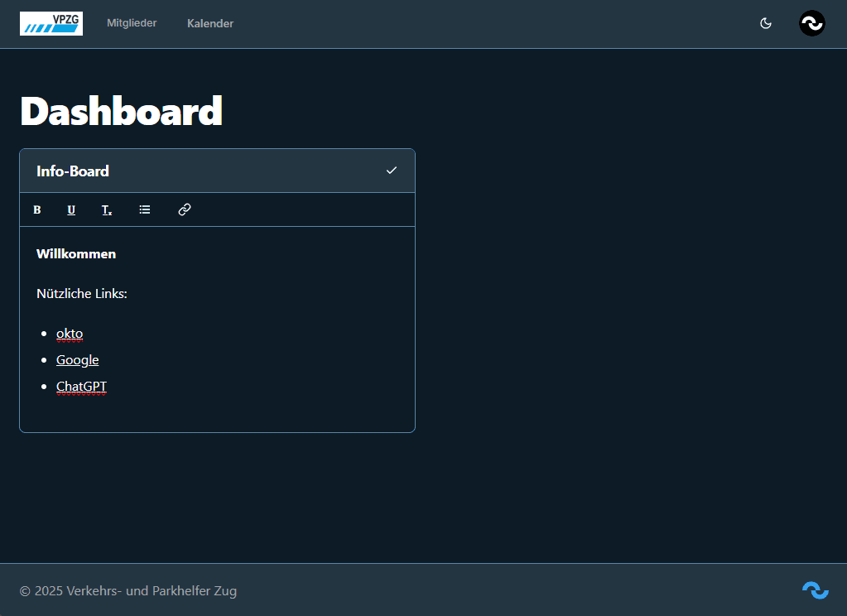Toggle dark mode with the moon icon
Viewport: 847px width, 616px height.
765,23
